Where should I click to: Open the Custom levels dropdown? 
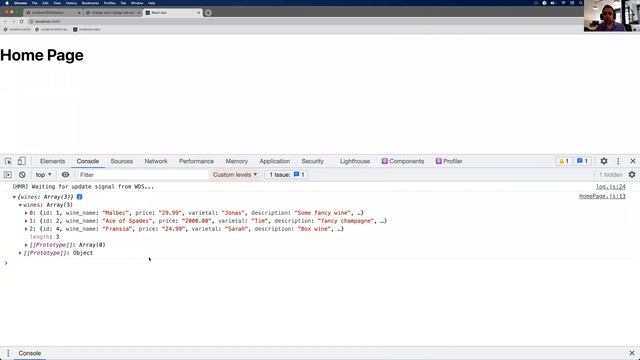tap(235, 175)
